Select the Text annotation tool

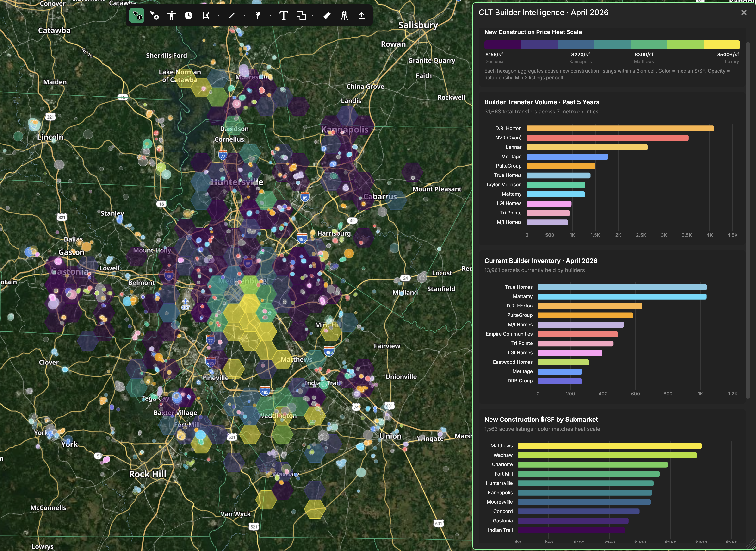coord(284,15)
